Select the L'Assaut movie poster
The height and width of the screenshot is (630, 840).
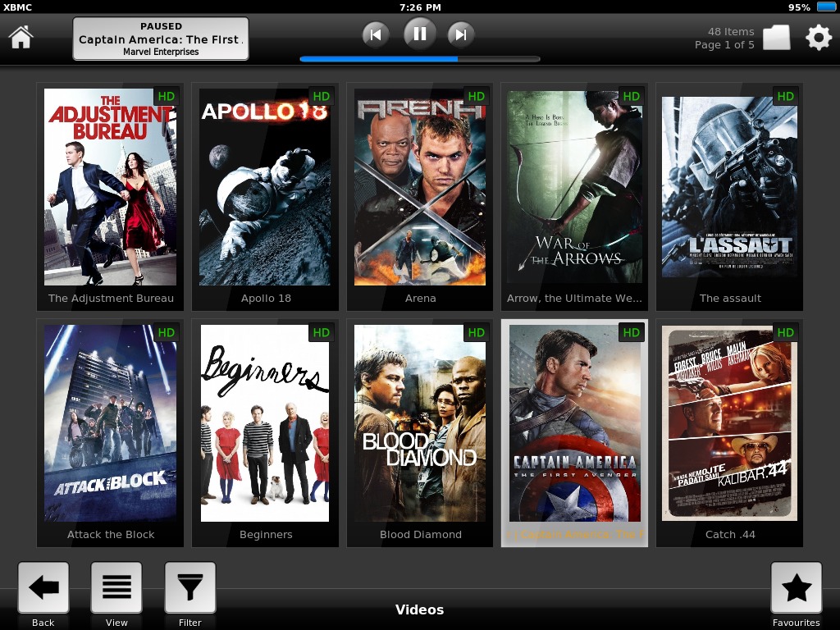pos(729,187)
